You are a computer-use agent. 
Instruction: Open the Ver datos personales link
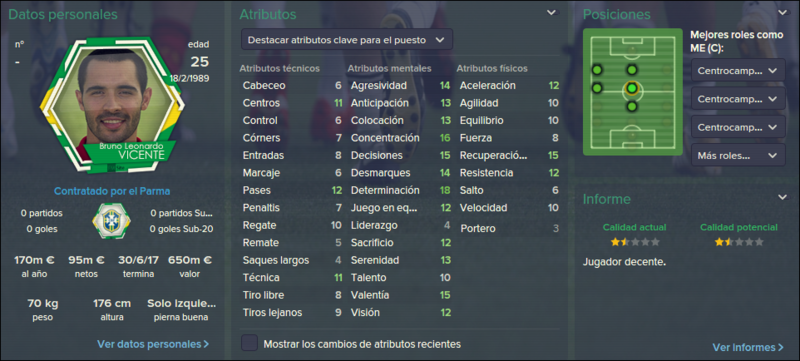153,344
